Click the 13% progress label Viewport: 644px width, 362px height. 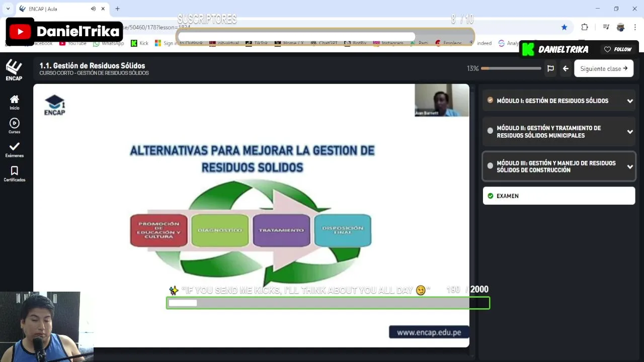(x=472, y=68)
